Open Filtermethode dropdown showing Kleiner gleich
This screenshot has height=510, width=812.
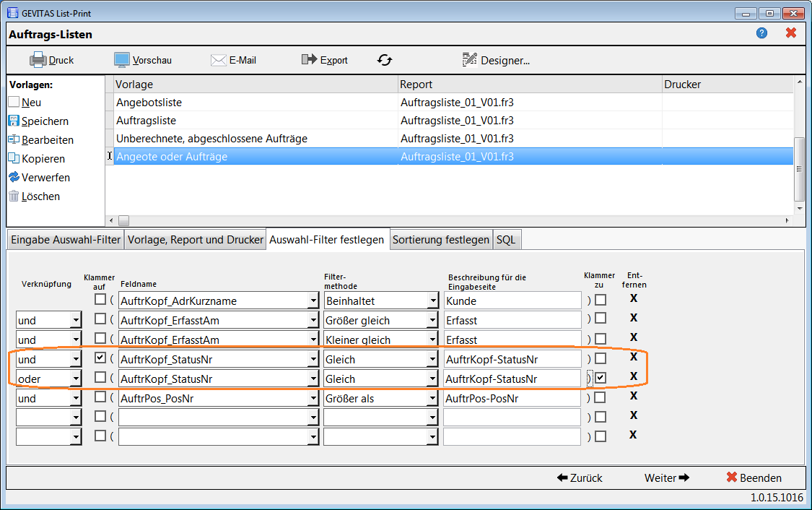(433, 340)
